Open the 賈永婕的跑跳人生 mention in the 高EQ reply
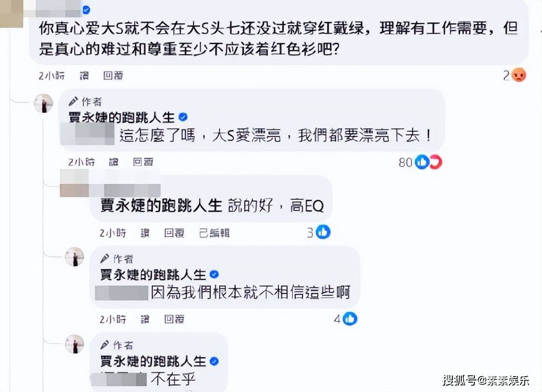Image resolution: width=542 pixels, height=392 pixels. [x=161, y=206]
